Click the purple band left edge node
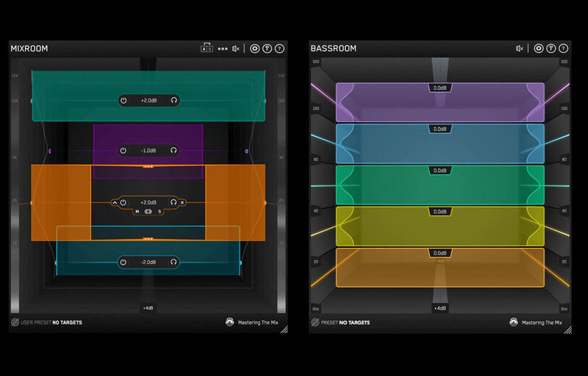588x376 pixels. coord(50,152)
